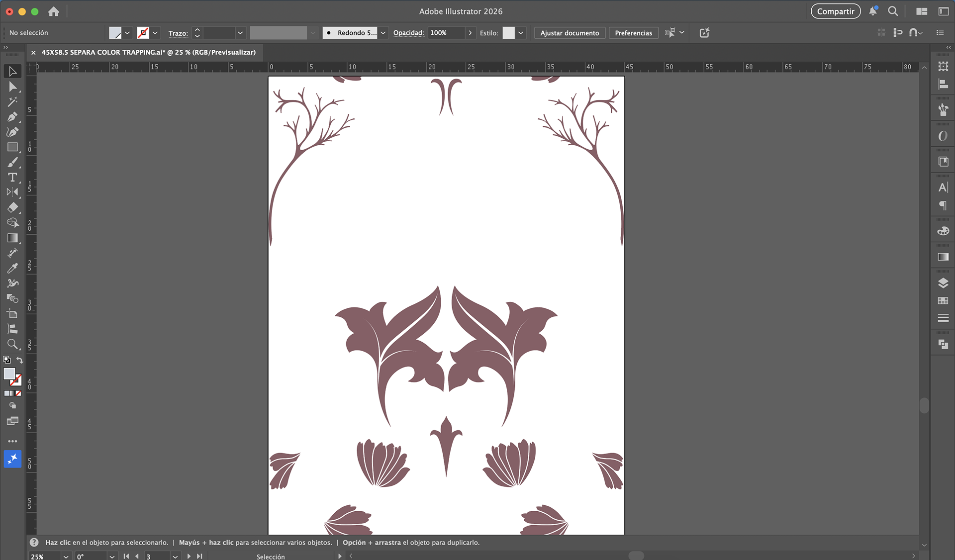Select the Eyedropper tool
The width and height of the screenshot is (955, 560).
tap(12, 268)
